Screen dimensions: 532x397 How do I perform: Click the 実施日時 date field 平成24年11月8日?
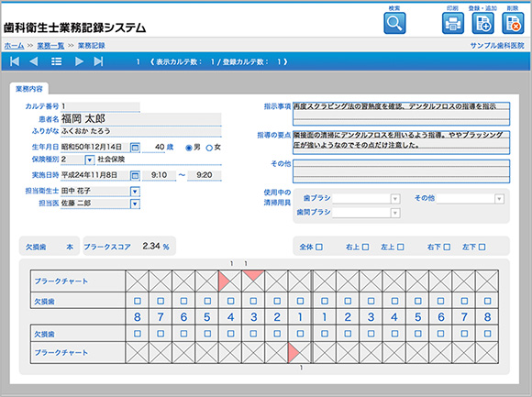click(95, 175)
